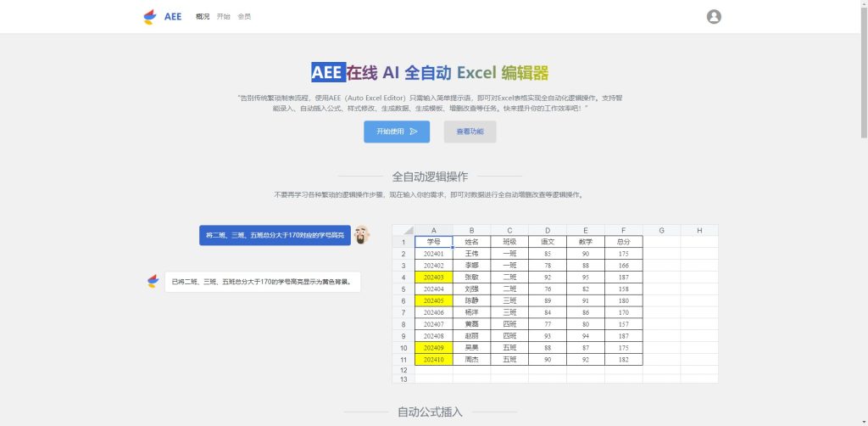Click the name cell 赵丽

(471, 336)
